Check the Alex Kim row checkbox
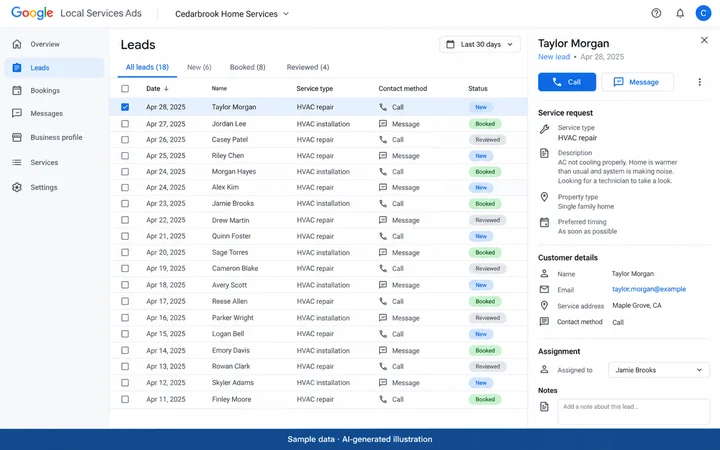720x450 pixels. coord(125,187)
